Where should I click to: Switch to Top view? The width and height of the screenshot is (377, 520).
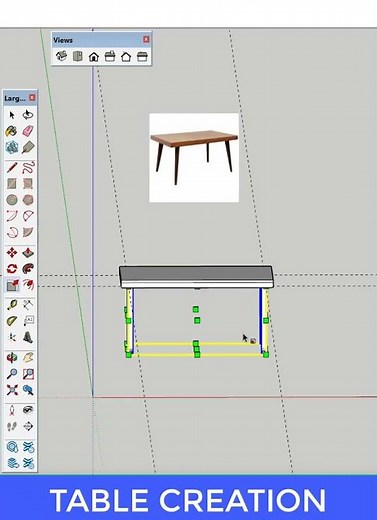point(78,56)
